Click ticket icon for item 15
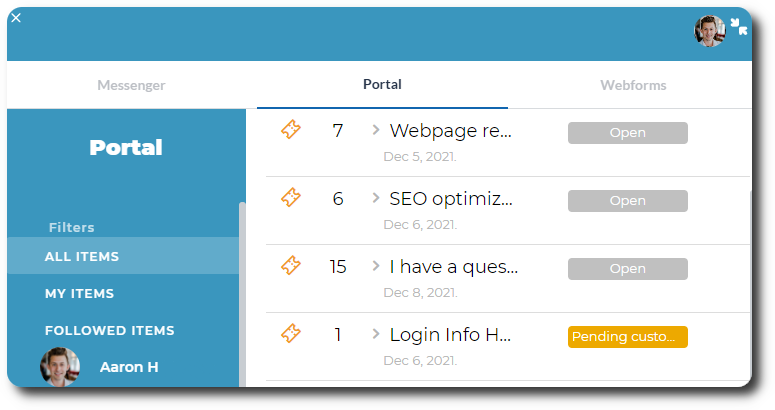Image resolution: width=775 pixels, height=410 pixels. pyautogui.click(x=291, y=266)
